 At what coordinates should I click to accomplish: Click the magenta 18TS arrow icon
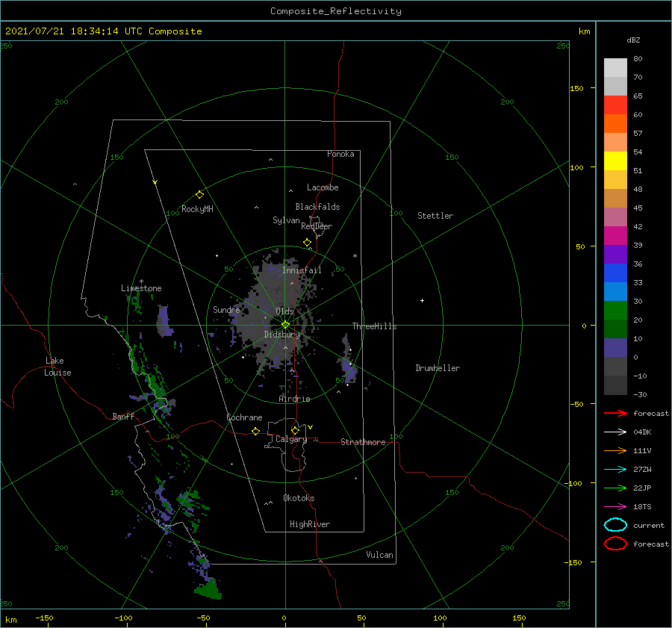point(615,507)
